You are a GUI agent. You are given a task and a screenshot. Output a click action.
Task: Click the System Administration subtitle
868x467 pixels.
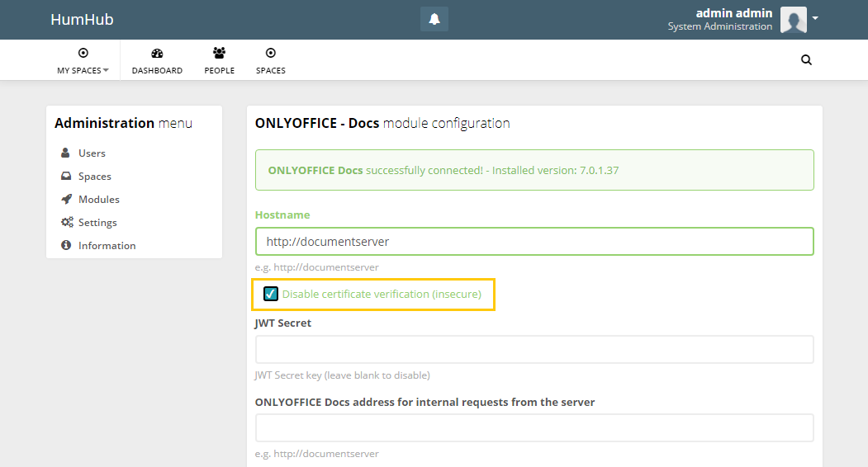pyautogui.click(x=719, y=26)
